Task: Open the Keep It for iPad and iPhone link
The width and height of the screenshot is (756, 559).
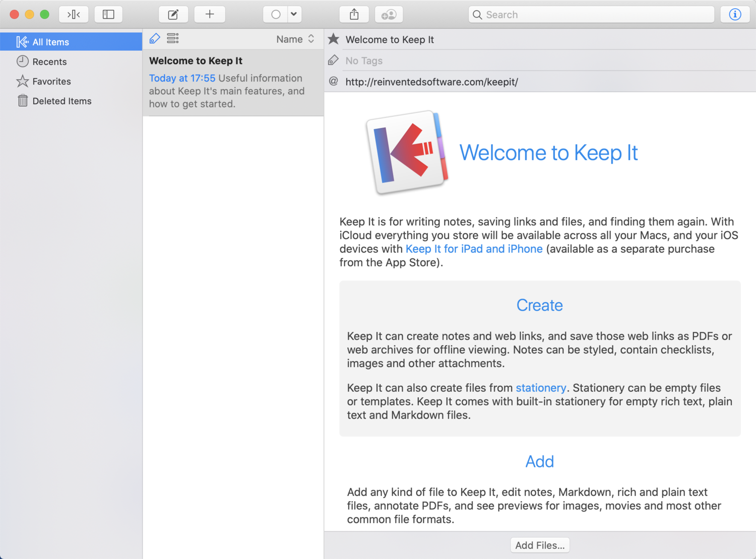Action: click(474, 249)
